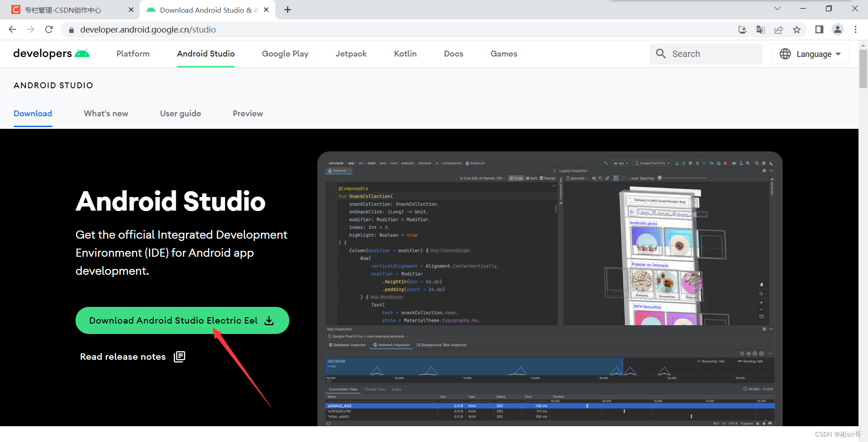
Task: Open the Translate this page icon
Action: tap(760, 30)
